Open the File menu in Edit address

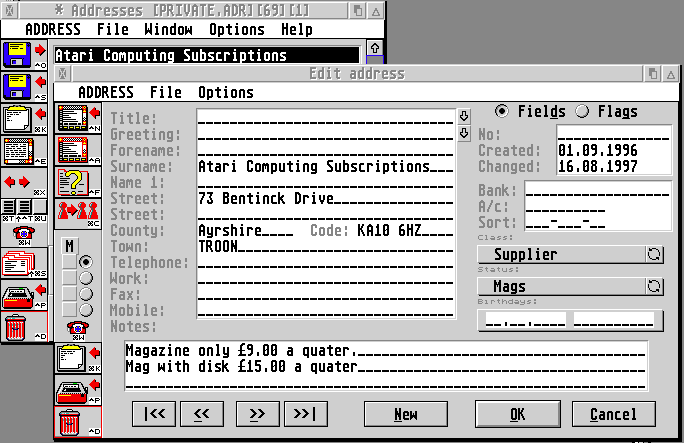(166, 92)
